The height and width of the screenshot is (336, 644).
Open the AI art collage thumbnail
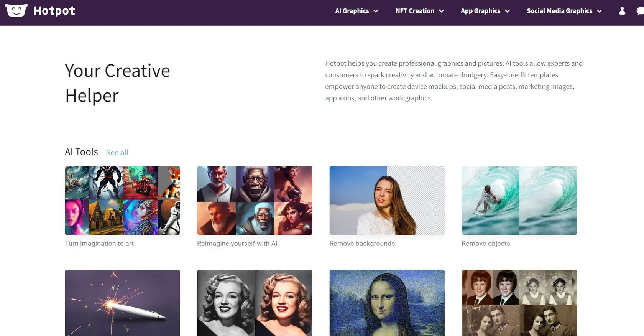122,200
